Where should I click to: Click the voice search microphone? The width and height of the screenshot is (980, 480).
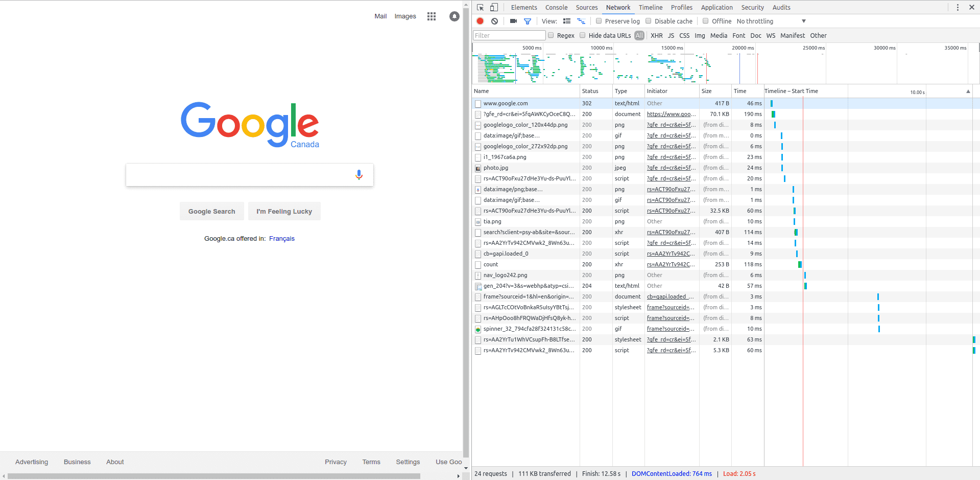[x=359, y=175]
